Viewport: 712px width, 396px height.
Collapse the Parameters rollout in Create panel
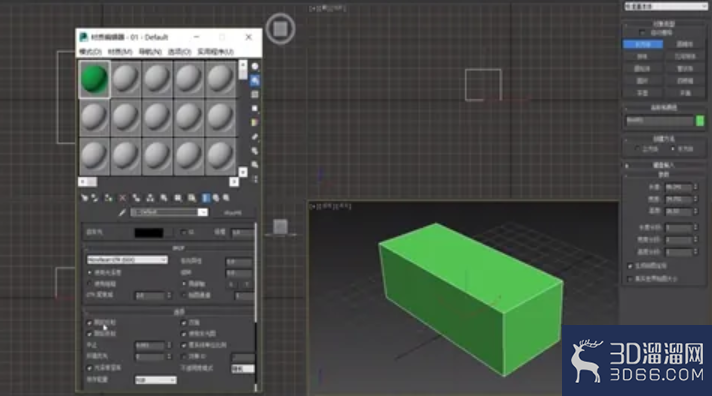click(x=664, y=175)
